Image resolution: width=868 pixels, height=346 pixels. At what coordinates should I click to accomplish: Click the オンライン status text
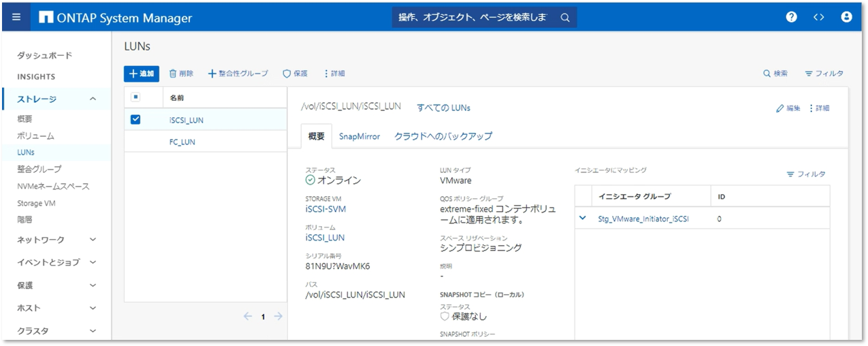[339, 180]
